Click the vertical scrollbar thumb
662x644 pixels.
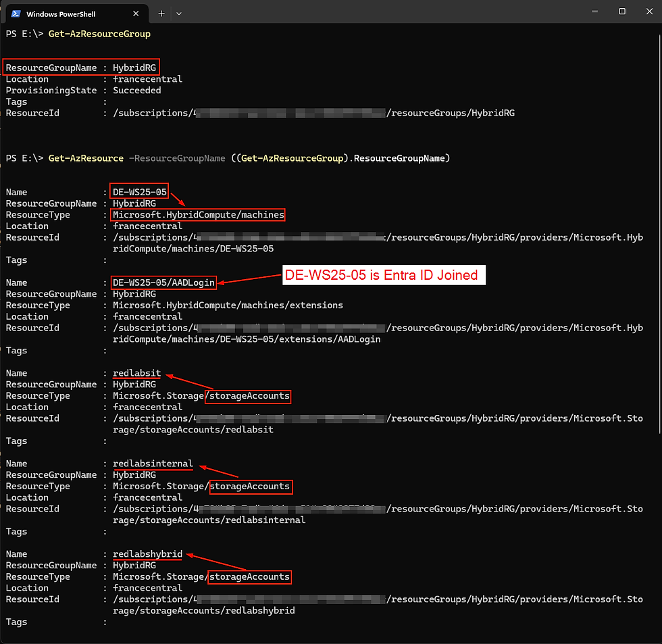659,233
